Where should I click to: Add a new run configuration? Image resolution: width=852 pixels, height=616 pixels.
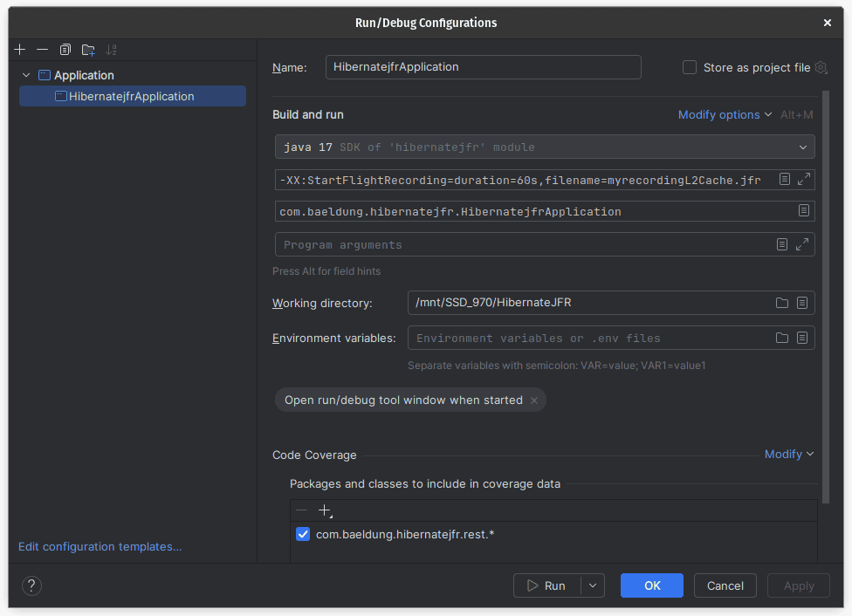(x=20, y=50)
